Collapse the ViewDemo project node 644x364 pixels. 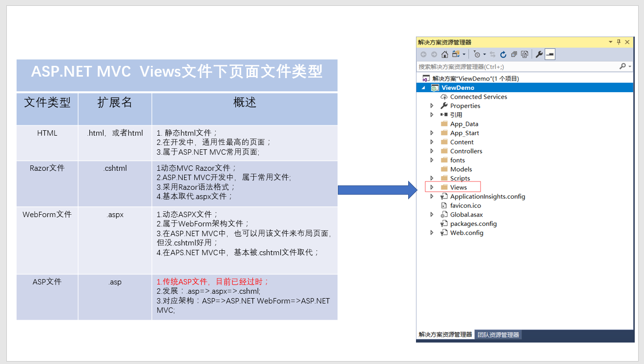coord(423,88)
